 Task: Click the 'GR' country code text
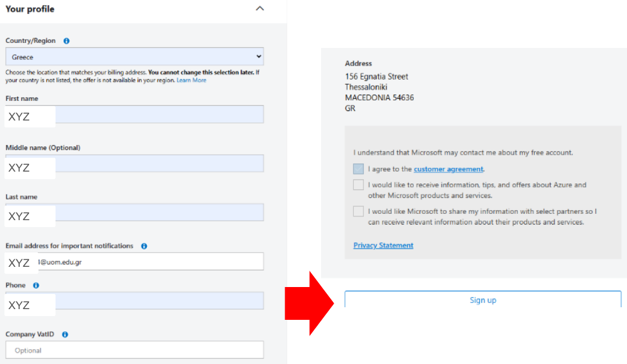(x=350, y=109)
